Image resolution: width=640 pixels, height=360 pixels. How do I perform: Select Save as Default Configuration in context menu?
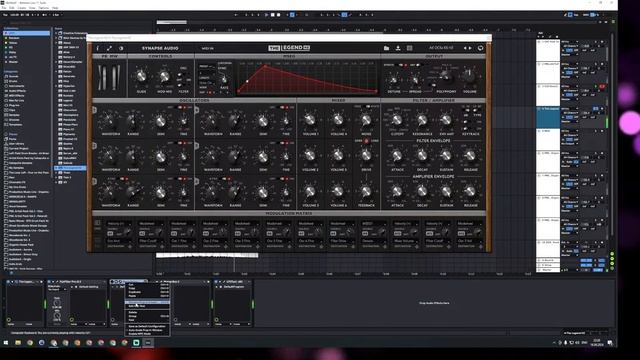pyautogui.click(x=147, y=327)
